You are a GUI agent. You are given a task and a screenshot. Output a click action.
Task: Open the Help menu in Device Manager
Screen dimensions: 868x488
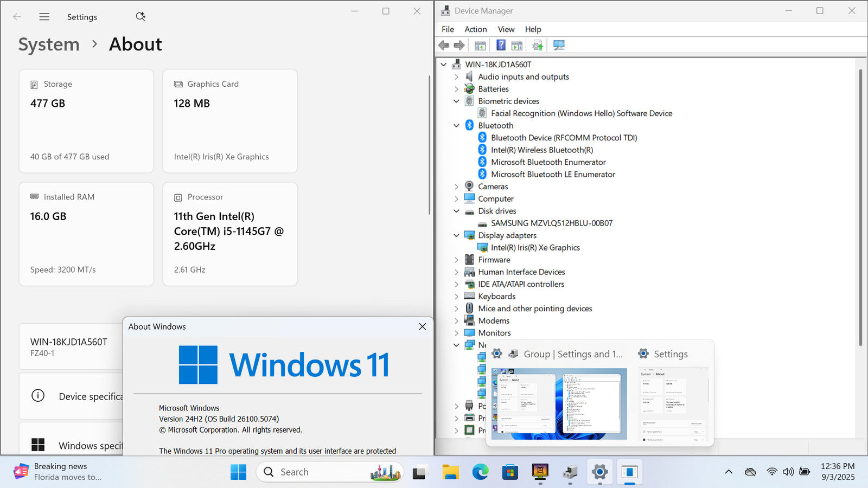coord(533,29)
